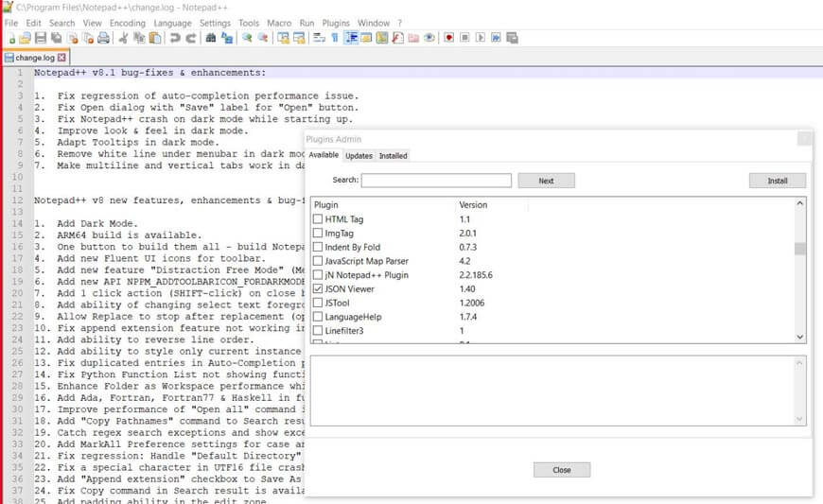Play back the recorded macro icon
The image size is (823, 504).
[481, 38]
